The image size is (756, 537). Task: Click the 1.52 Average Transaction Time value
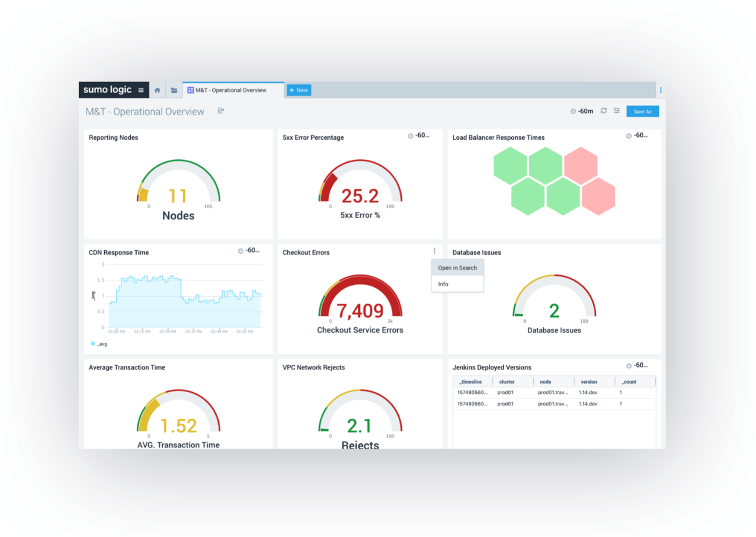coord(178,426)
